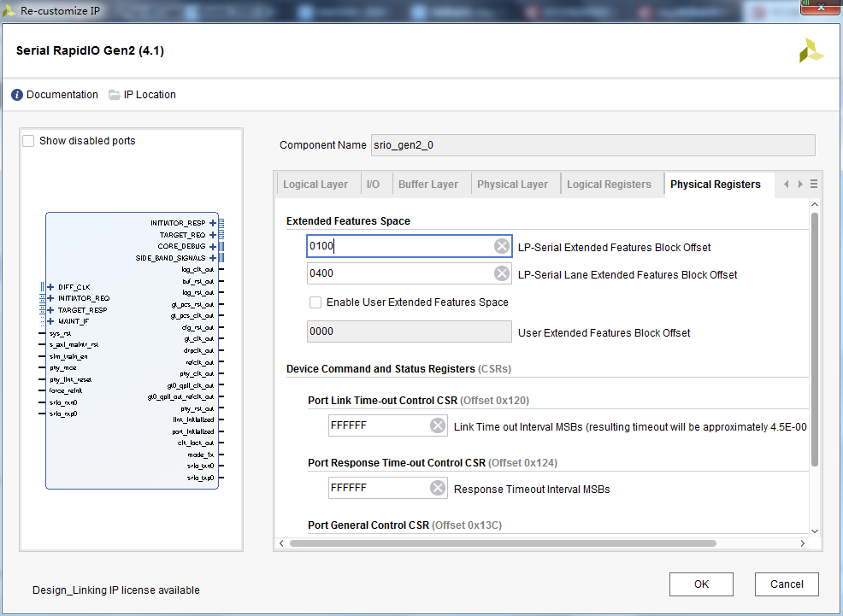Click the Component Name input field
843x616 pixels.
pos(592,144)
